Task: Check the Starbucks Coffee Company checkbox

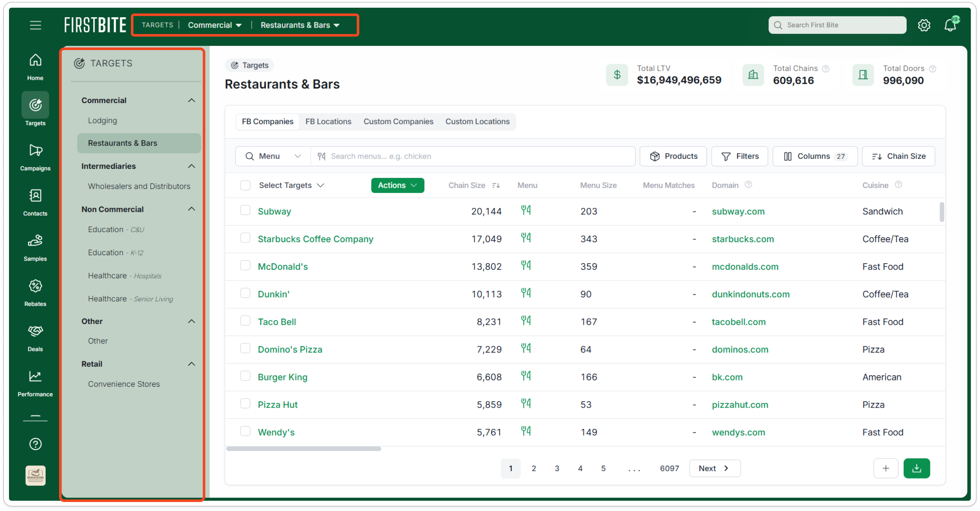Action: 245,238
